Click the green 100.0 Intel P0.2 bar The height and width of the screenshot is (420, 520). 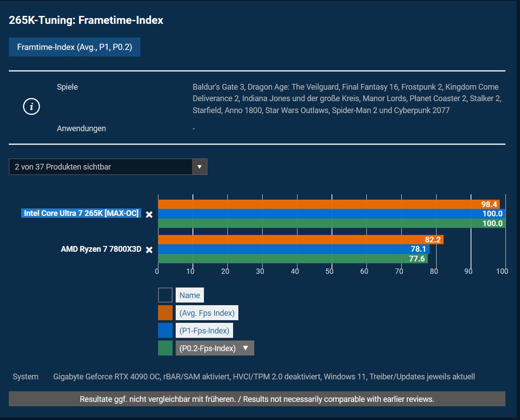click(332, 223)
